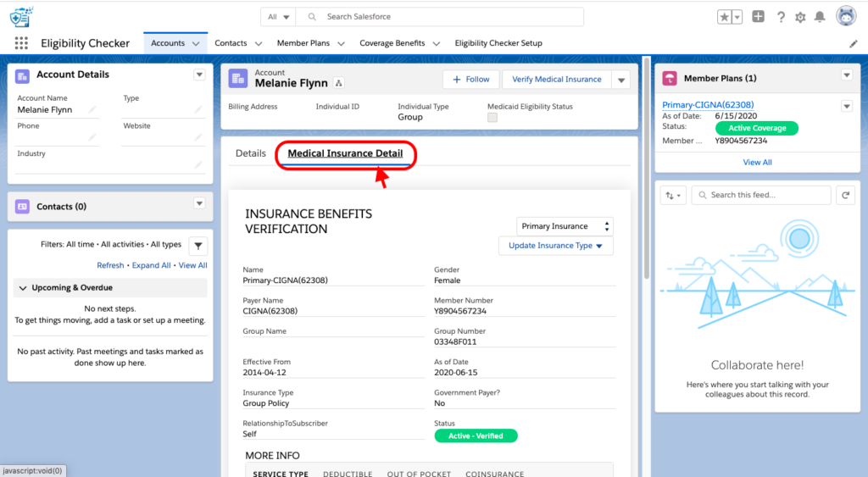Edit the Industry field pencil icon

[x=198, y=164]
